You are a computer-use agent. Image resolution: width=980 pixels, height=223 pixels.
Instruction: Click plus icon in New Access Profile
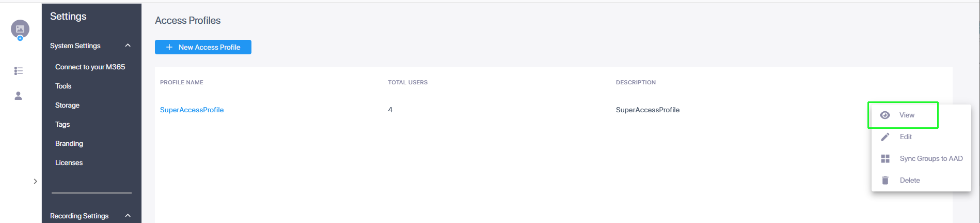169,47
